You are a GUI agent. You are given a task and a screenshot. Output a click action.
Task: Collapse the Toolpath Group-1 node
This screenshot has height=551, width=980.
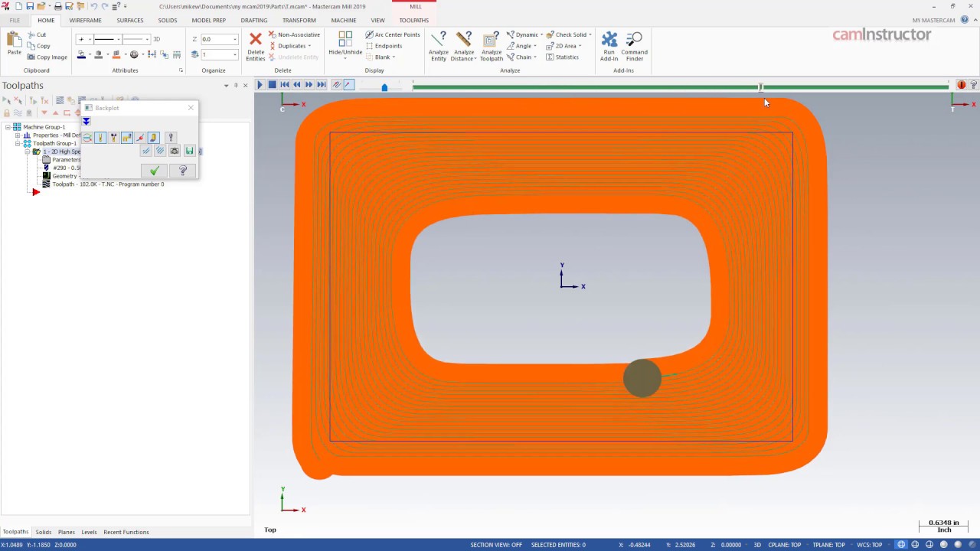pyautogui.click(x=18, y=144)
